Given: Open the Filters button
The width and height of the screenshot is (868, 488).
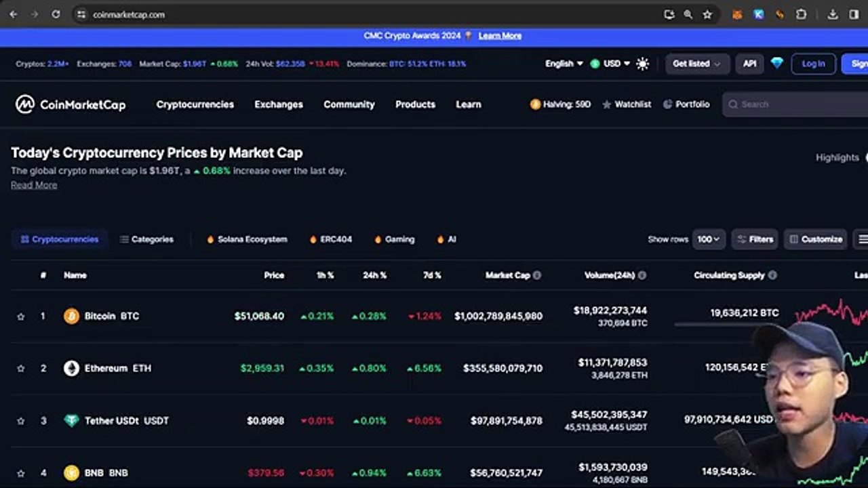Looking at the screenshot, I should (755, 239).
